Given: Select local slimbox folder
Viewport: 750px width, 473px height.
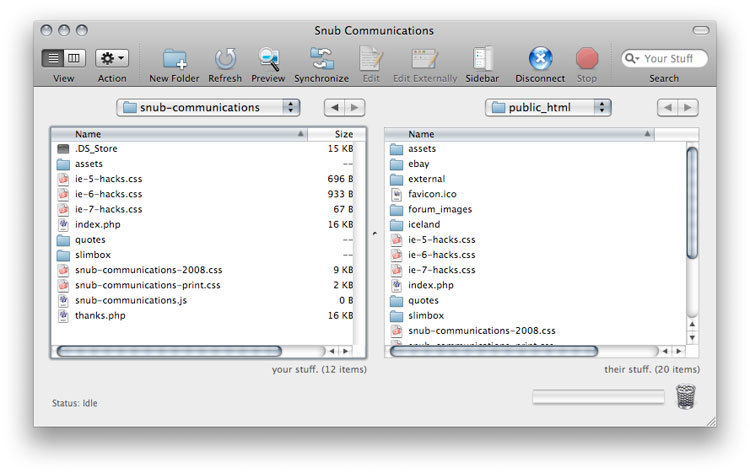Looking at the screenshot, I should point(93,255).
